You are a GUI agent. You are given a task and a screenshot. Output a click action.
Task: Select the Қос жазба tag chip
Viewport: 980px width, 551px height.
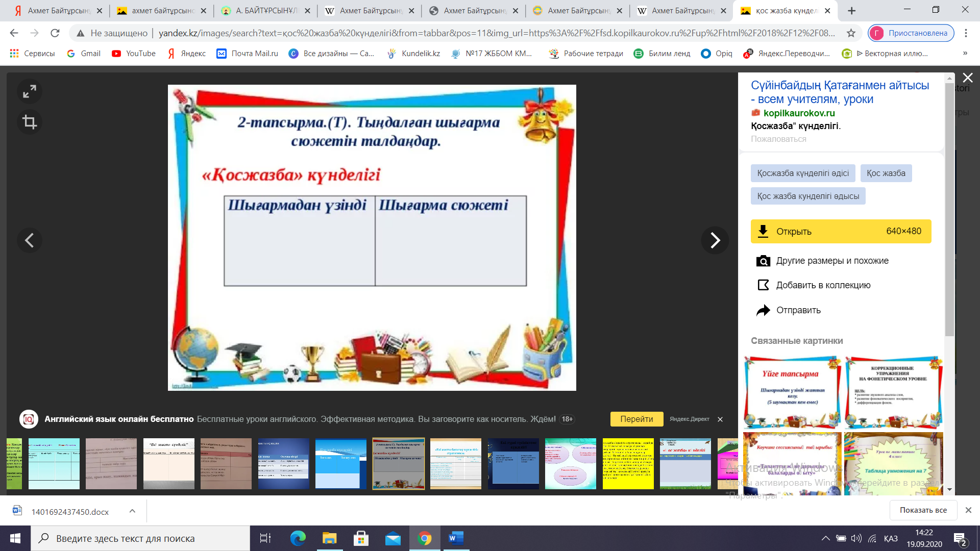pos(886,173)
